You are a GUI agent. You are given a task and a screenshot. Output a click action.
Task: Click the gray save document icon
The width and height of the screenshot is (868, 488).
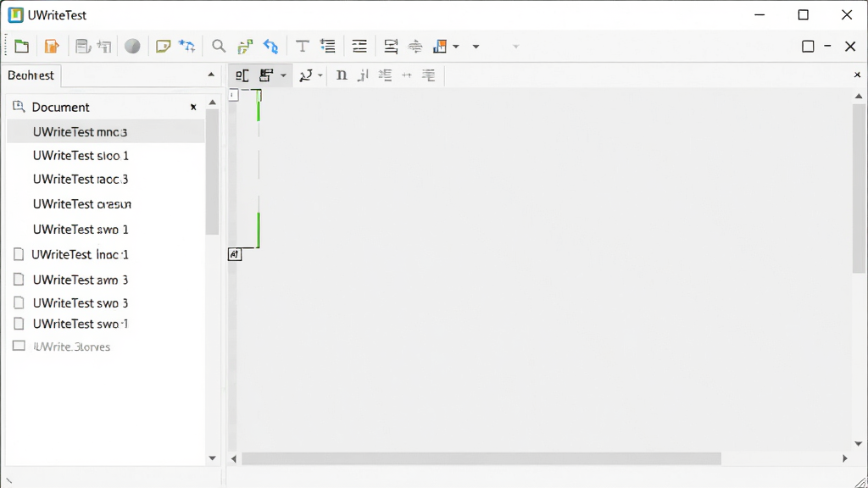tap(83, 47)
